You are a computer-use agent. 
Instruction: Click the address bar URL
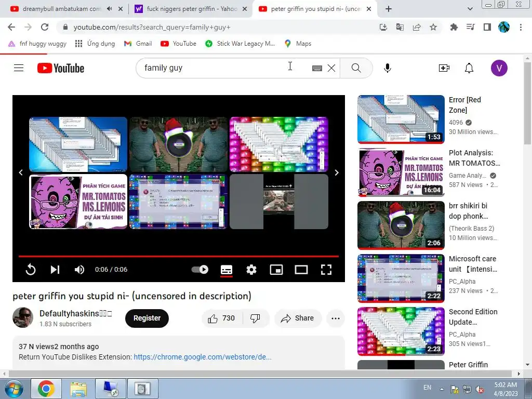152,27
